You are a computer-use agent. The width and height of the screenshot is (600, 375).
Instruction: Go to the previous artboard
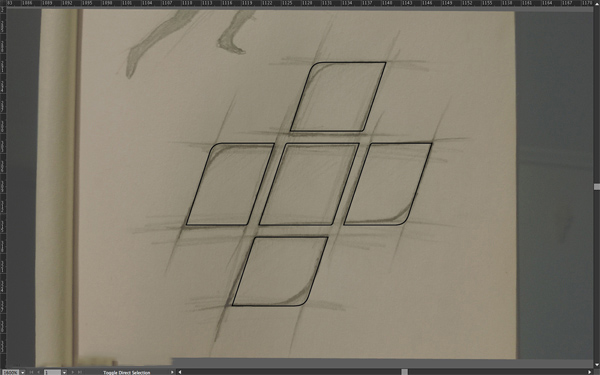(x=38, y=372)
